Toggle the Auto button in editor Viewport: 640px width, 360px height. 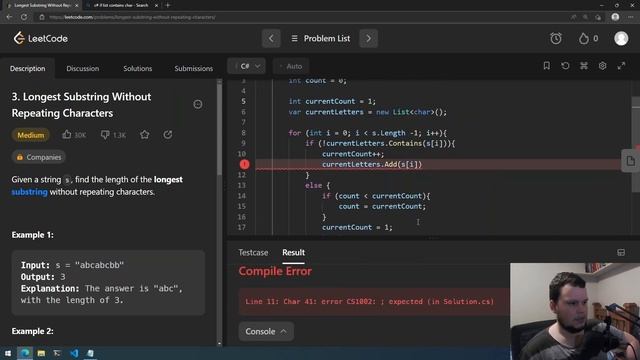(x=291, y=66)
